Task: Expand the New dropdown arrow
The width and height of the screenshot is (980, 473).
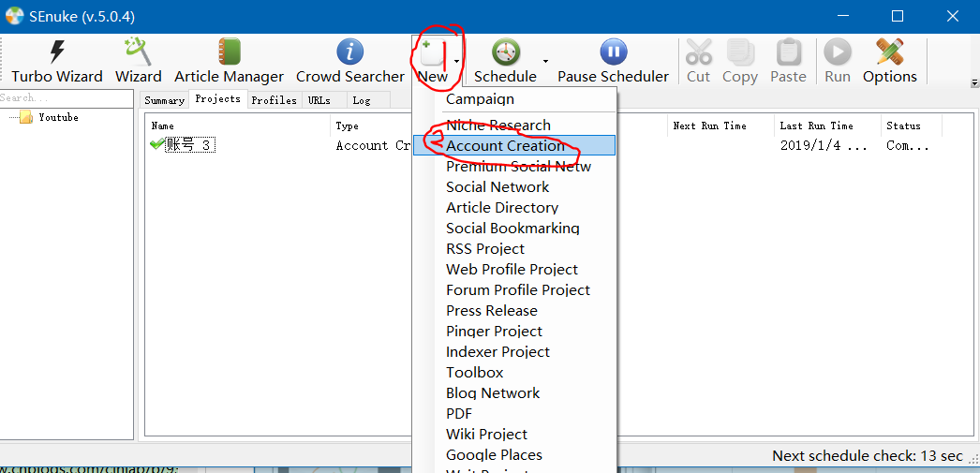Action: click(457, 61)
